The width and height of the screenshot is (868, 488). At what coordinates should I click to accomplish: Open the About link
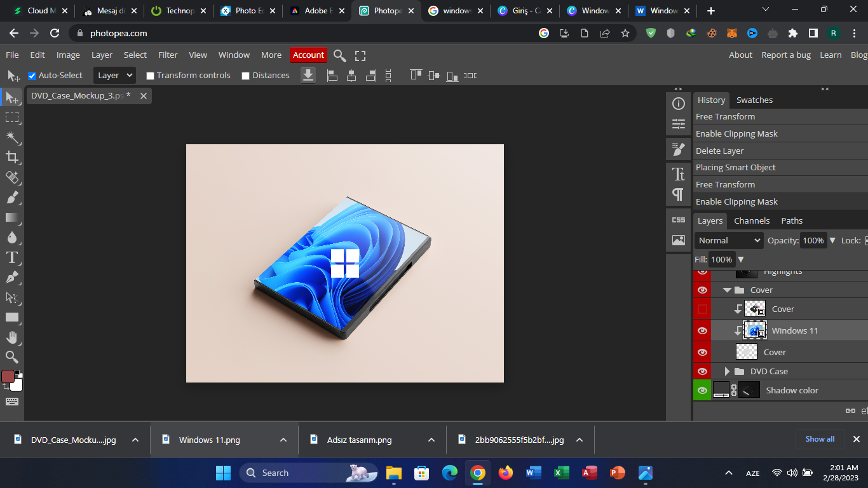tap(740, 55)
